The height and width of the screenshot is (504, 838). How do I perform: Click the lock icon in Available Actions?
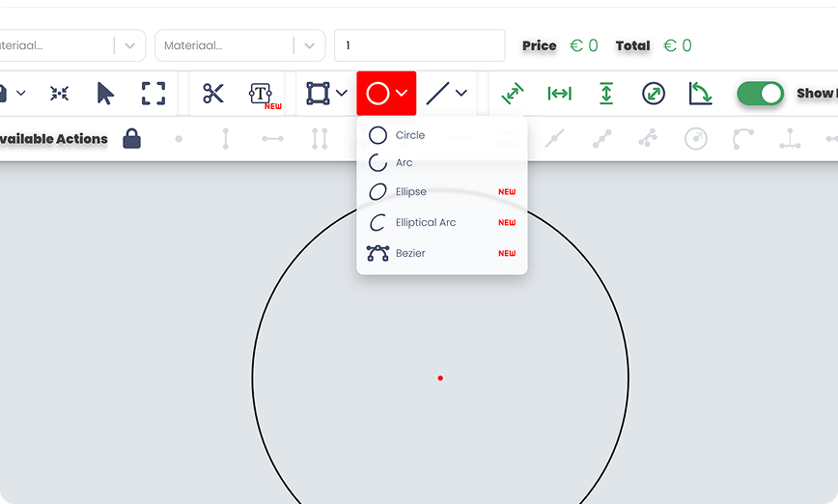coord(132,139)
